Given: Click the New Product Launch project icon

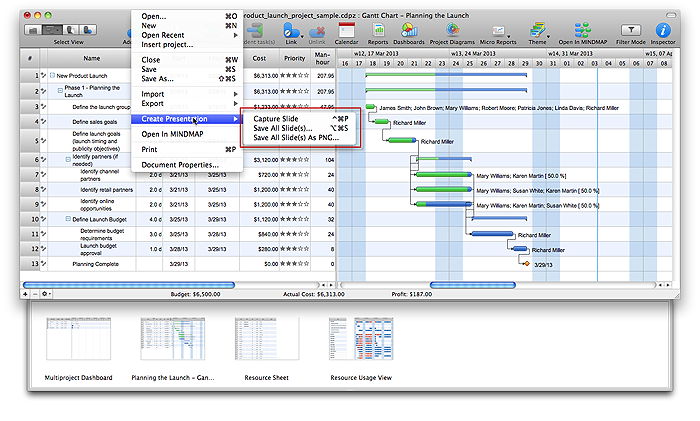Looking at the screenshot, I should pyautogui.click(x=52, y=75).
